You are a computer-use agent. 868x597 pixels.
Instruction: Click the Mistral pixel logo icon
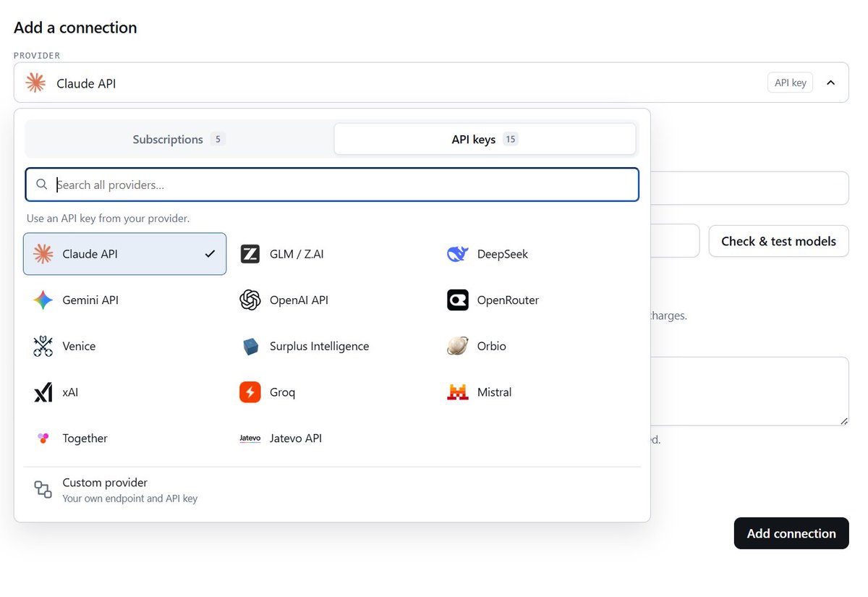point(458,392)
